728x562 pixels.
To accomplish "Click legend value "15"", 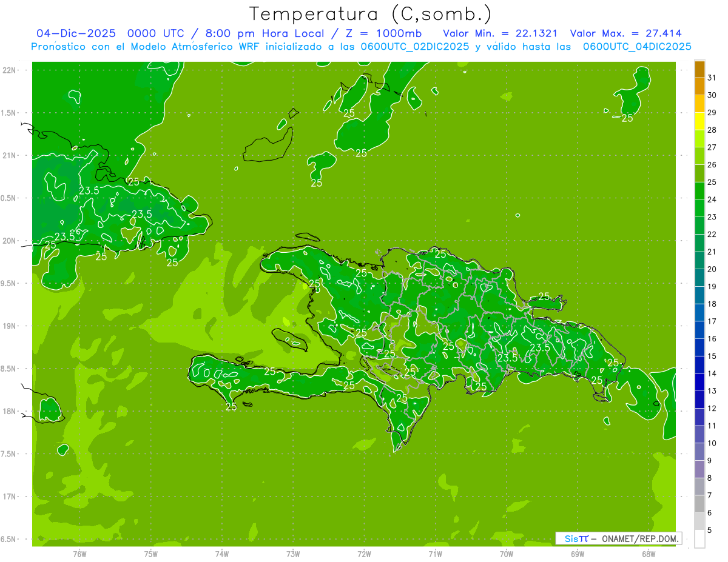I will 712,356.
